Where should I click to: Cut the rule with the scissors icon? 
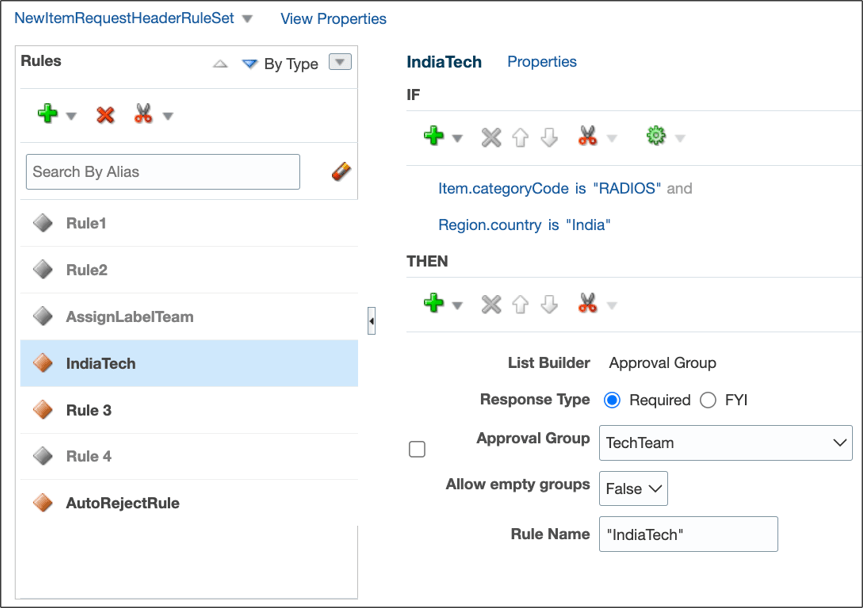coord(143,115)
